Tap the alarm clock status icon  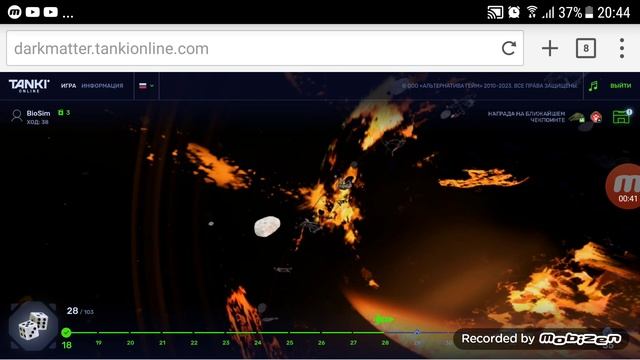(514, 12)
